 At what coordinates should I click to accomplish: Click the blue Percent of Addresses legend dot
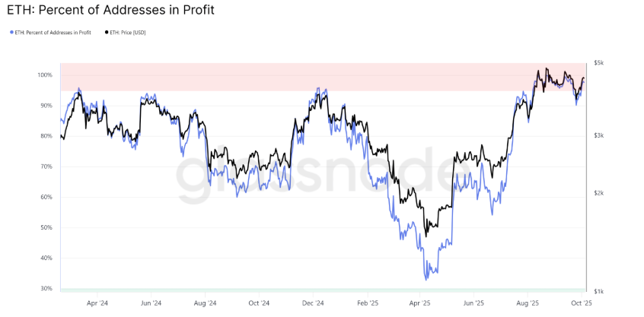tap(11, 32)
